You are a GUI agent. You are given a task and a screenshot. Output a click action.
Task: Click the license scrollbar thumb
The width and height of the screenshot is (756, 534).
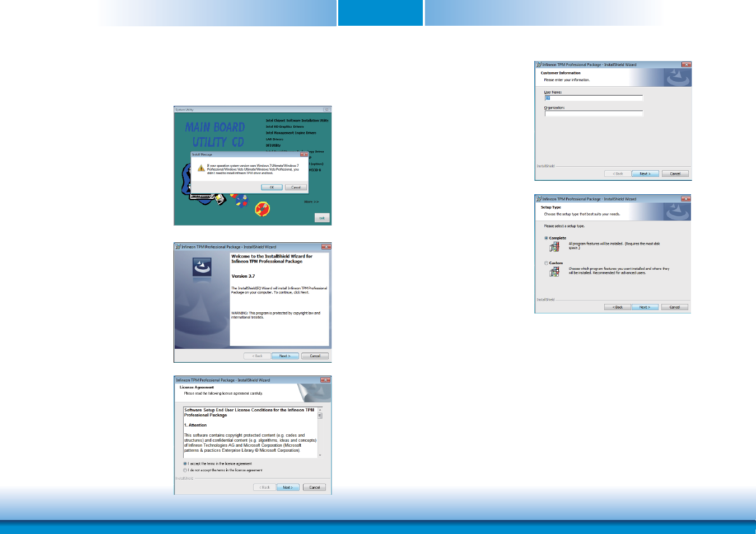320,415
